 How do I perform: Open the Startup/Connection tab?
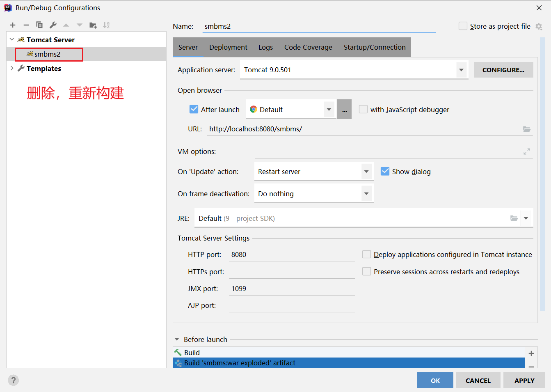click(374, 47)
